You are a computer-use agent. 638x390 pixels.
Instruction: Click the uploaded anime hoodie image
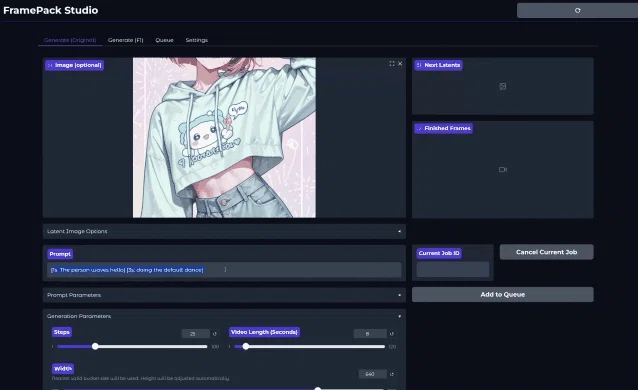(x=224, y=138)
